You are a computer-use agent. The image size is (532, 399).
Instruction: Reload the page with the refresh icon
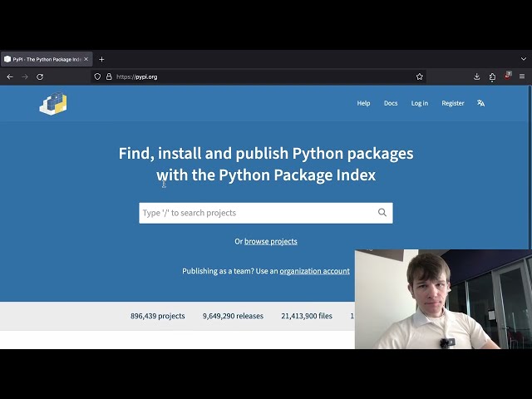click(x=40, y=76)
